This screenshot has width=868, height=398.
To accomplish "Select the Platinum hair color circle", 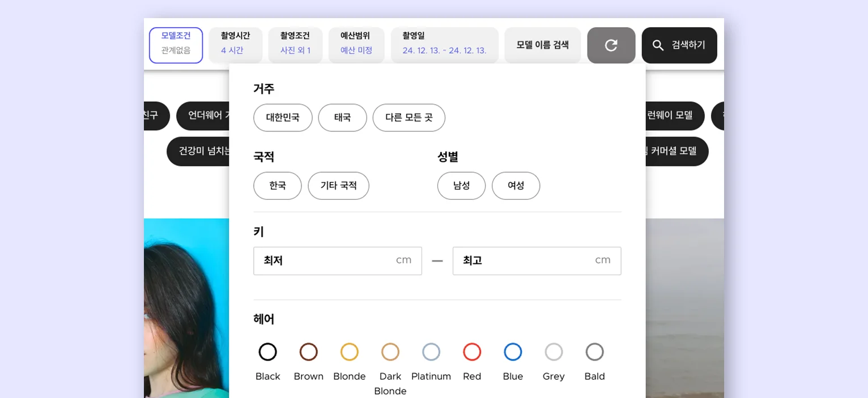I will tap(431, 352).
